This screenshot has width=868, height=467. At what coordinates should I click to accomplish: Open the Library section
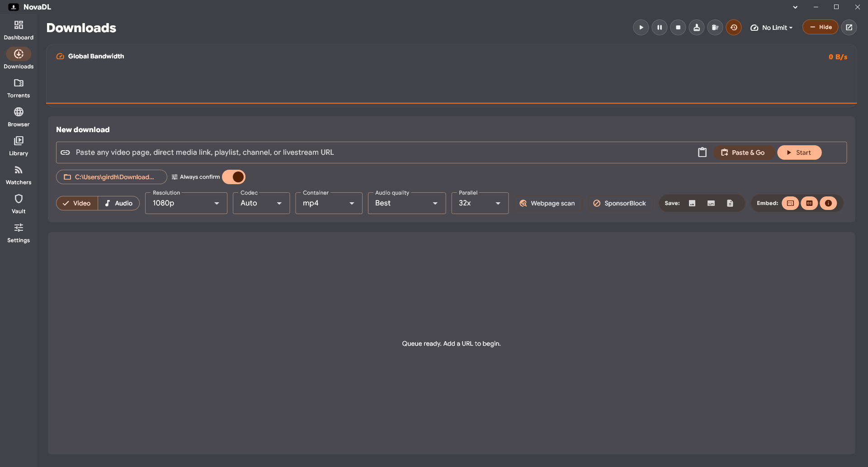pos(19,146)
